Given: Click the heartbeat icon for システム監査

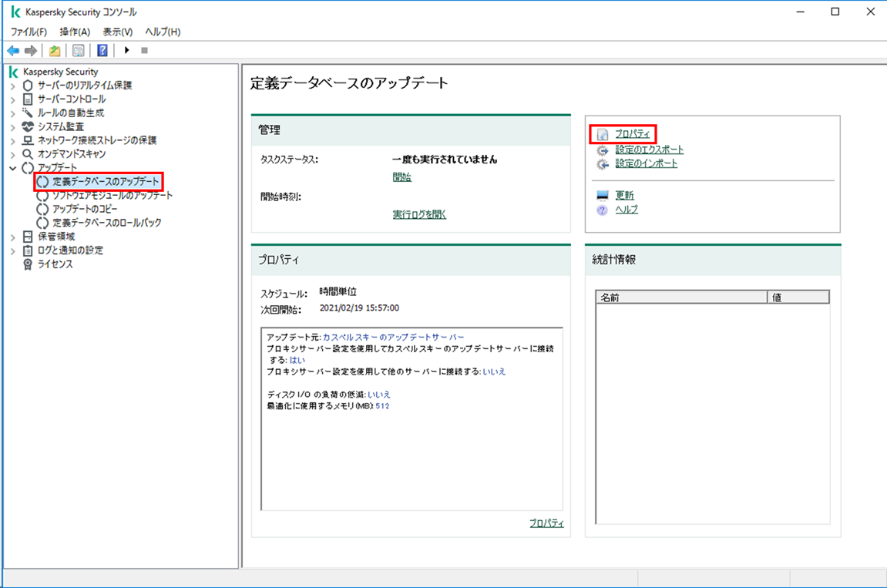Looking at the screenshot, I should pos(28,126).
